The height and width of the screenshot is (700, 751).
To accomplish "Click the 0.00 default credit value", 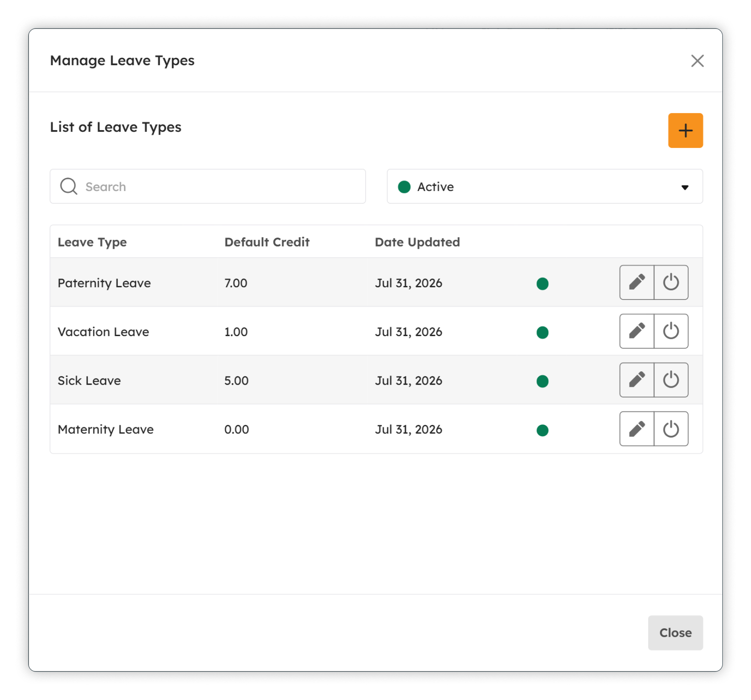I will 237,430.
